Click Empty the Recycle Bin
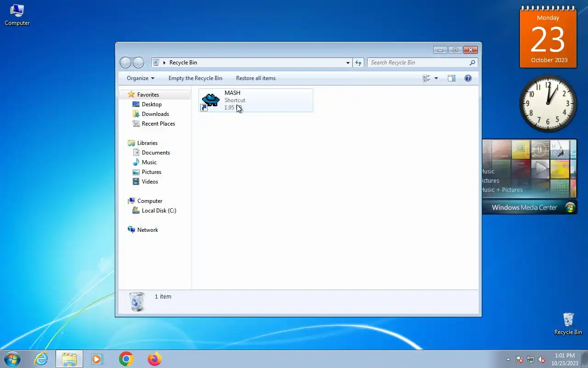588x368 pixels. (195, 78)
